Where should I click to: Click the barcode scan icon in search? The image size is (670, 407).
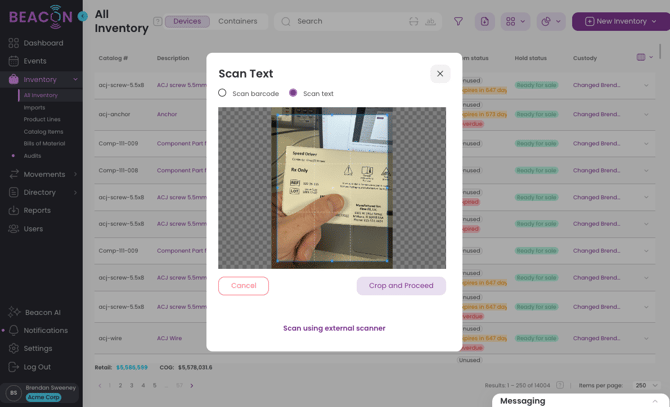413,21
